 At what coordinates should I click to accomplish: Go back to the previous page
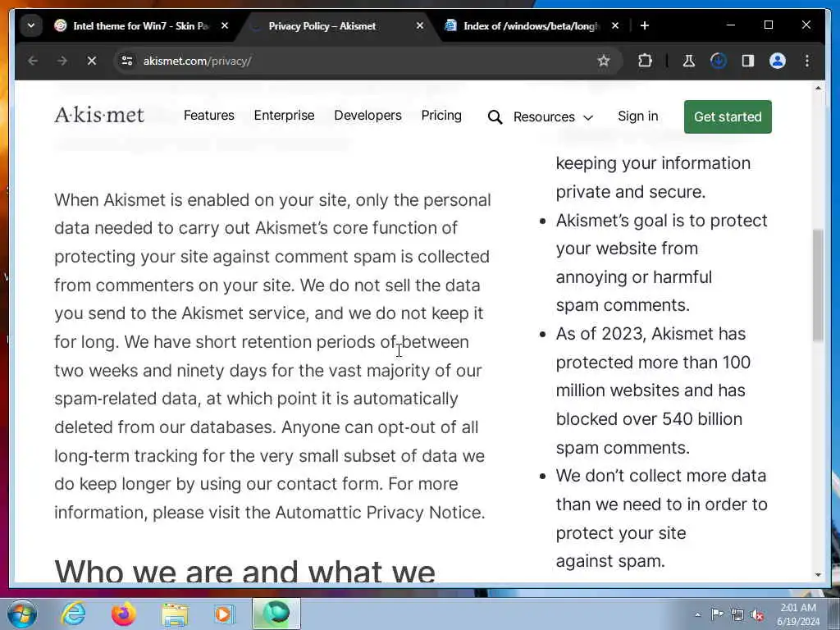coord(33,61)
